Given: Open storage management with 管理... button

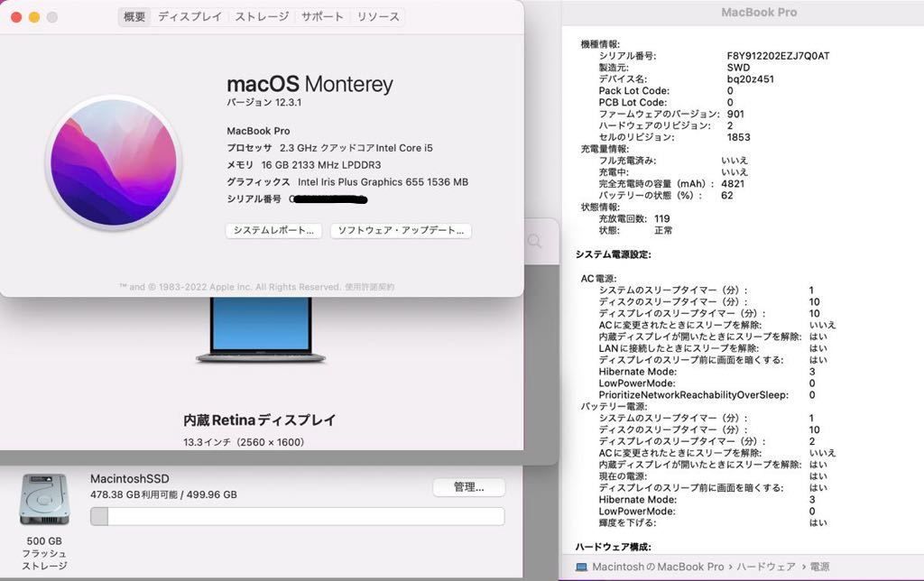Looking at the screenshot, I should click(468, 487).
